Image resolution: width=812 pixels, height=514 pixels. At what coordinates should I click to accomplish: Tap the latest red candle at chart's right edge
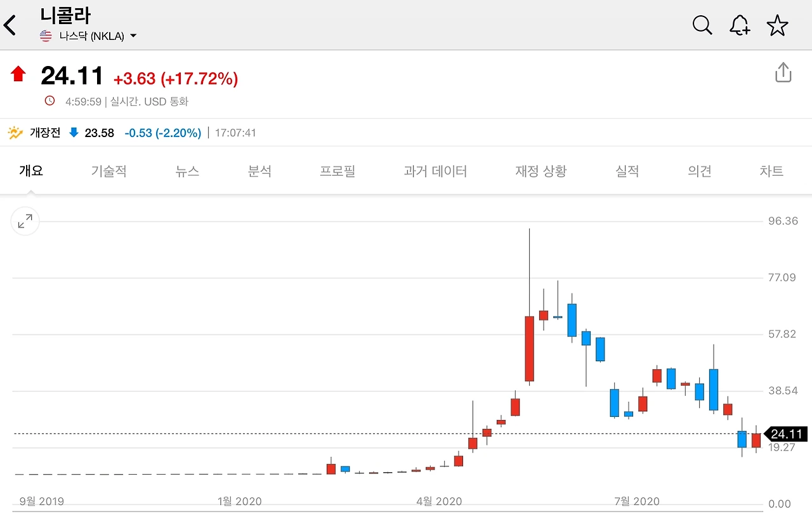click(756, 440)
